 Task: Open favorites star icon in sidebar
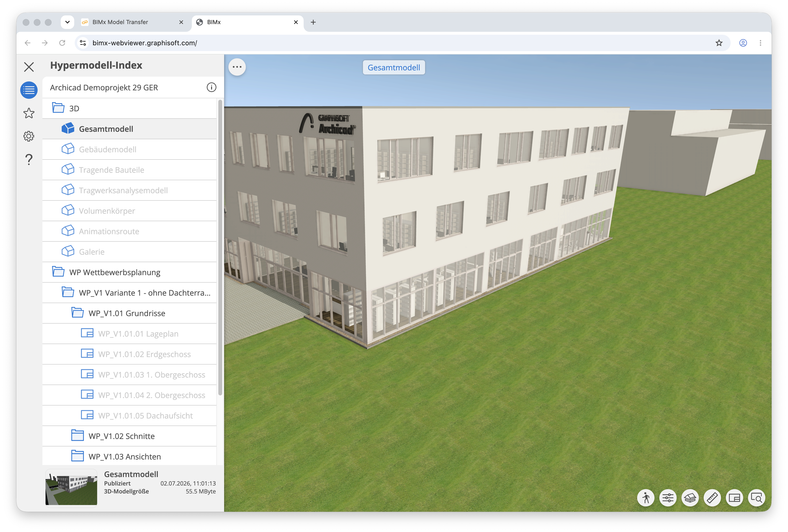(x=29, y=113)
